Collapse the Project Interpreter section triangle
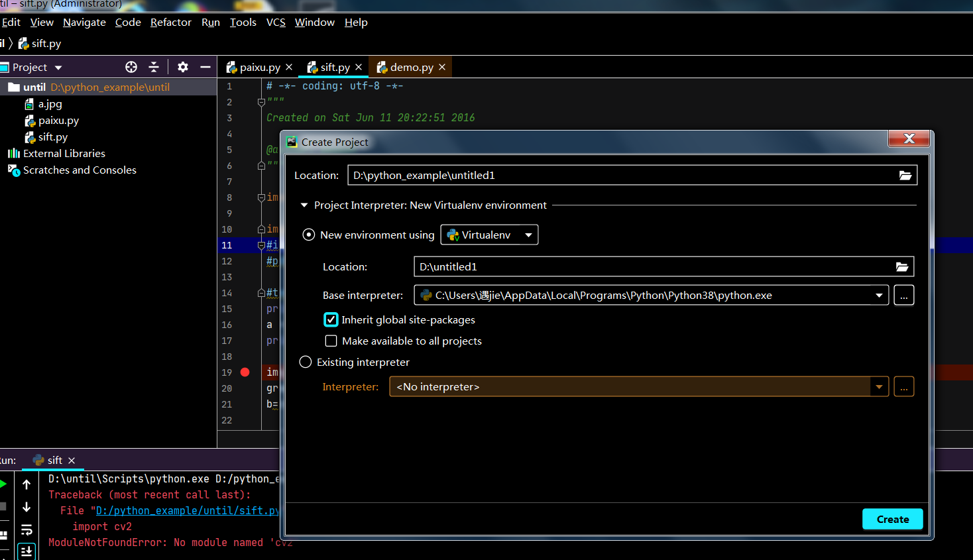Viewport: 973px width, 560px height. pyautogui.click(x=304, y=205)
